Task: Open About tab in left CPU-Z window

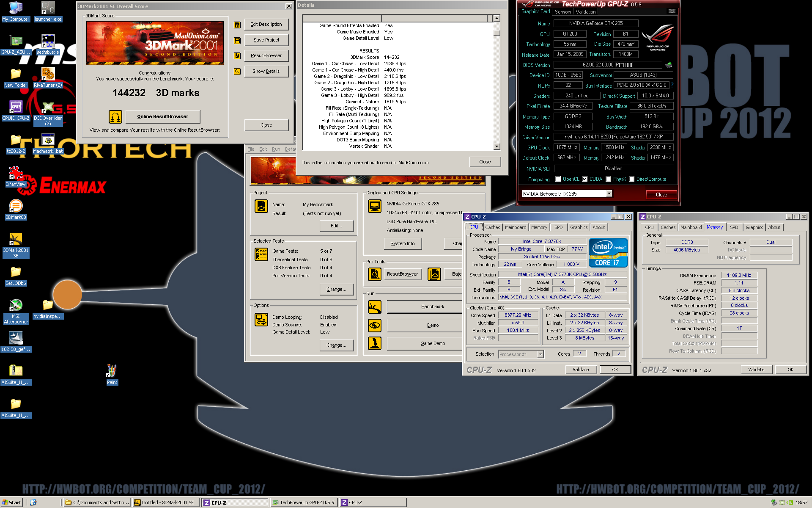Action: (598, 227)
